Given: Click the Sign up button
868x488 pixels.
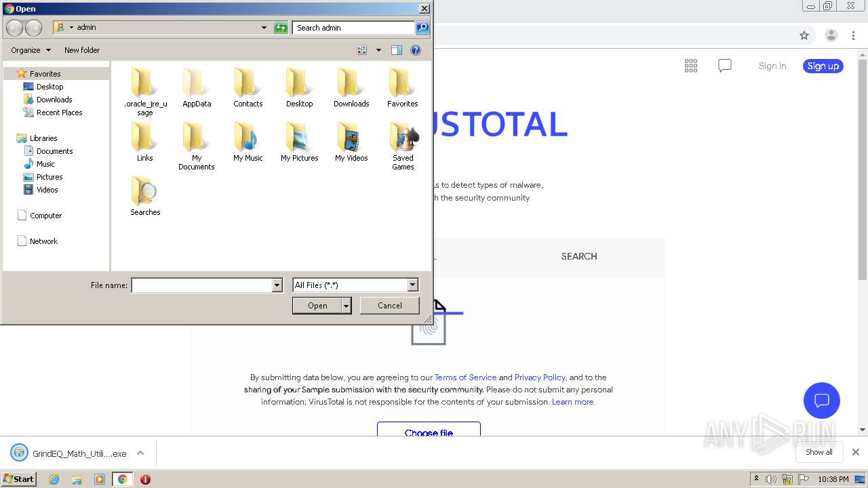Looking at the screenshot, I should 823,66.
